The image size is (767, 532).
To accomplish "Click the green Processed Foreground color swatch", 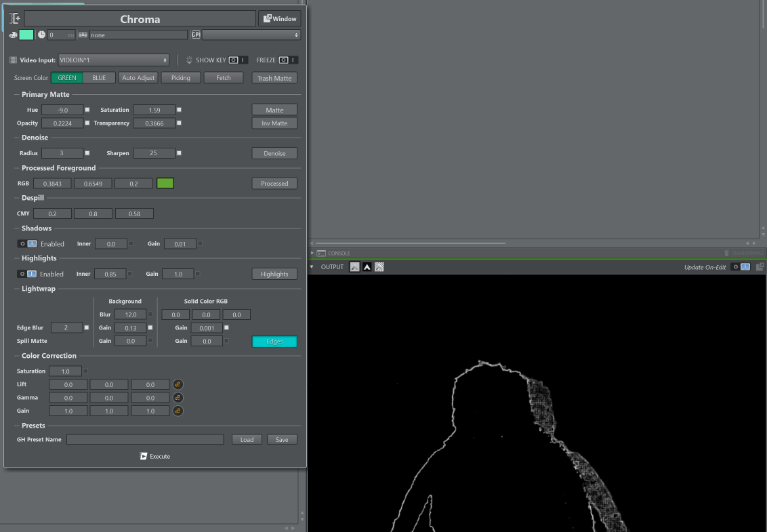I will tap(165, 184).
